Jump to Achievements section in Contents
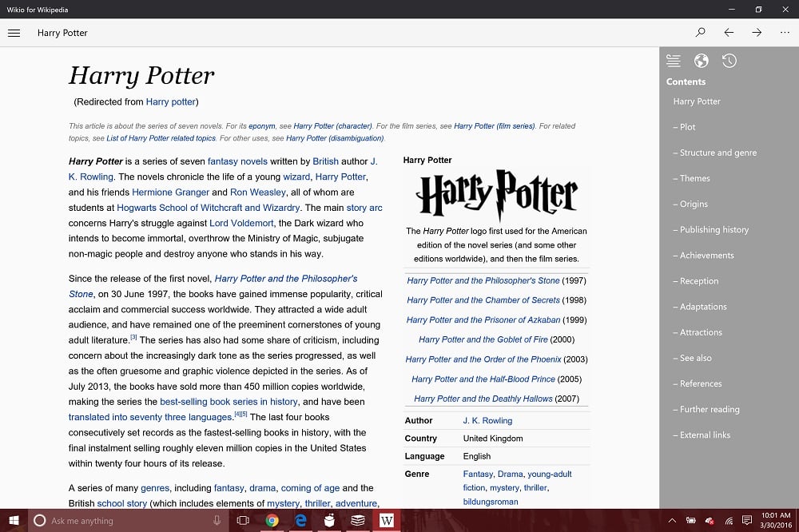This screenshot has height=532, width=799. [x=703, y=256]
